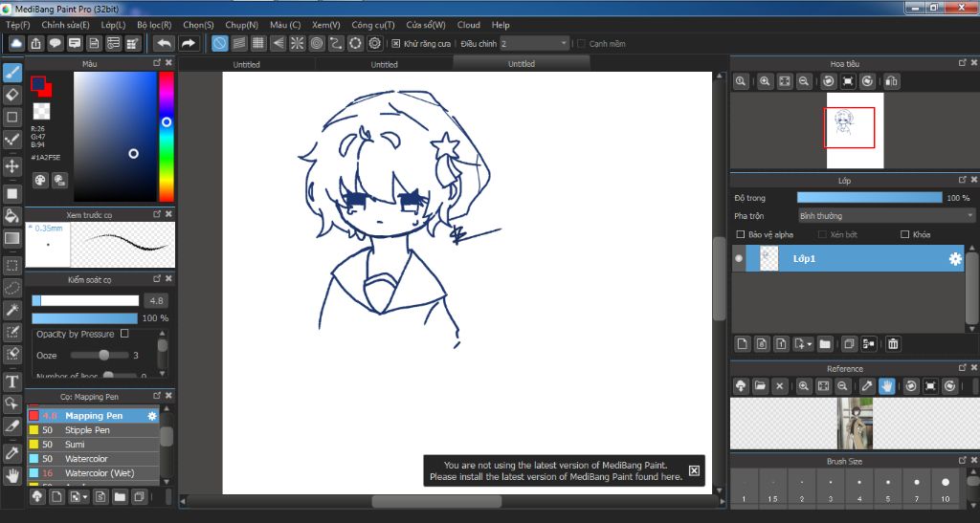Click the Reference image thumbnail
Image resolution: width=980 pixels, height=523 pixels.
point(855,424)
